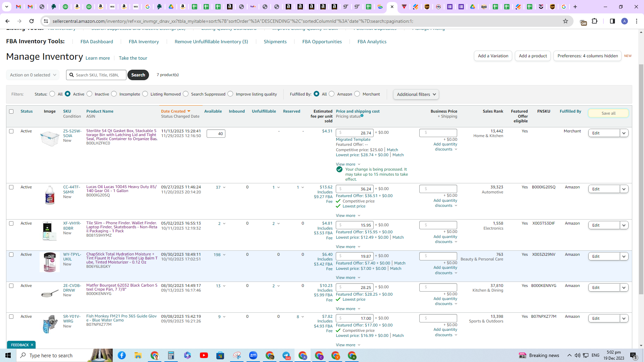Open FBA Opportunities
The image size is (644, 362).
coord(322,42)
